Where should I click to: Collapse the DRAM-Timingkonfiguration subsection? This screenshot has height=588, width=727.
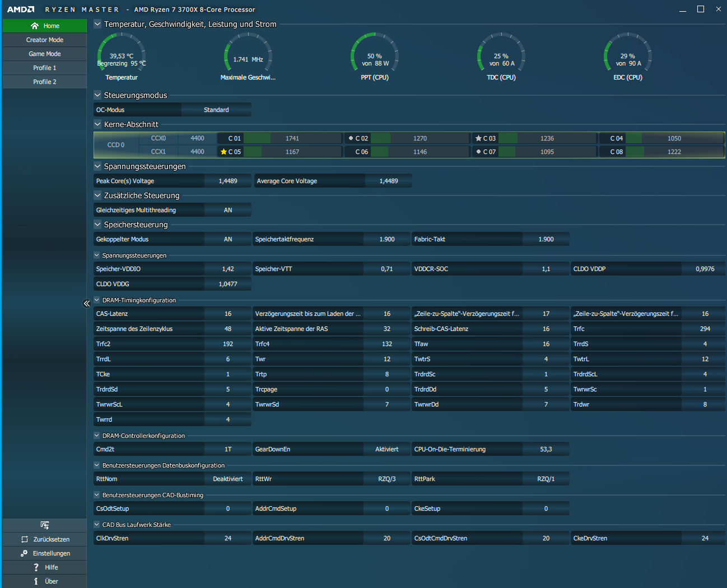(x=97, y=300)
